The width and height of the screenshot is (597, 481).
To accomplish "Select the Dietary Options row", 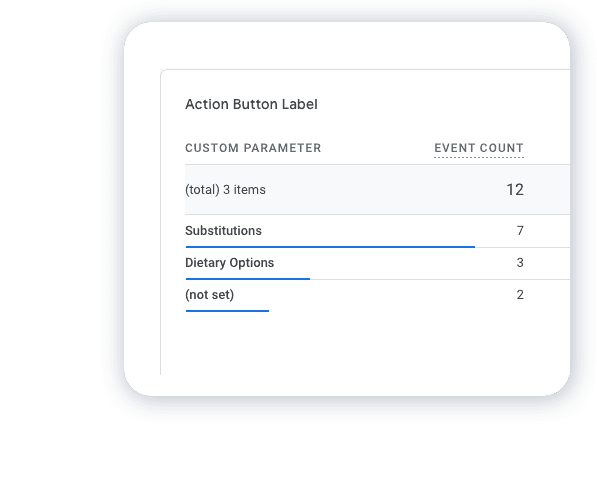I will pyautogui.click(x=377, y=264).
